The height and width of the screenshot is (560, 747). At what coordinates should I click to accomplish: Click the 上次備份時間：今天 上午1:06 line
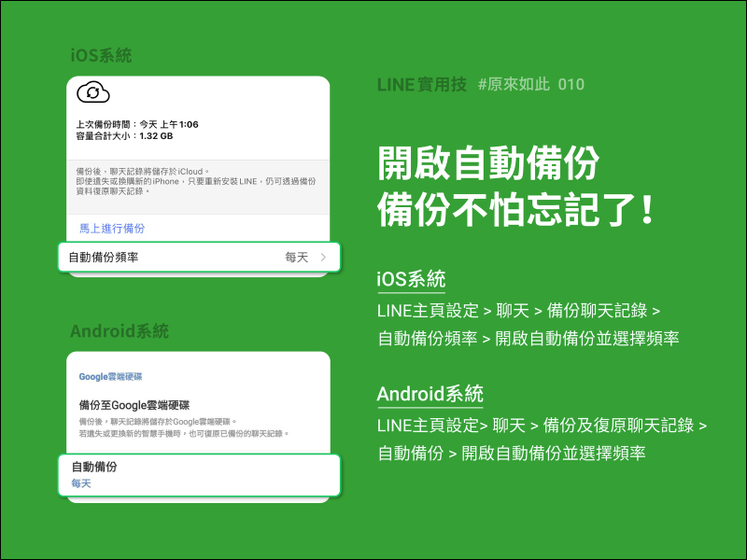(x=137, y=124)
